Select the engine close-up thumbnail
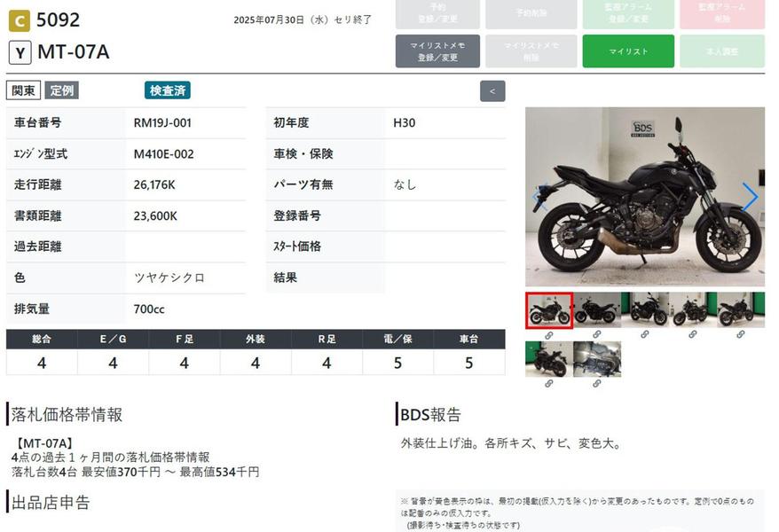Screen dimensions: 779x532 click(596, 359)
